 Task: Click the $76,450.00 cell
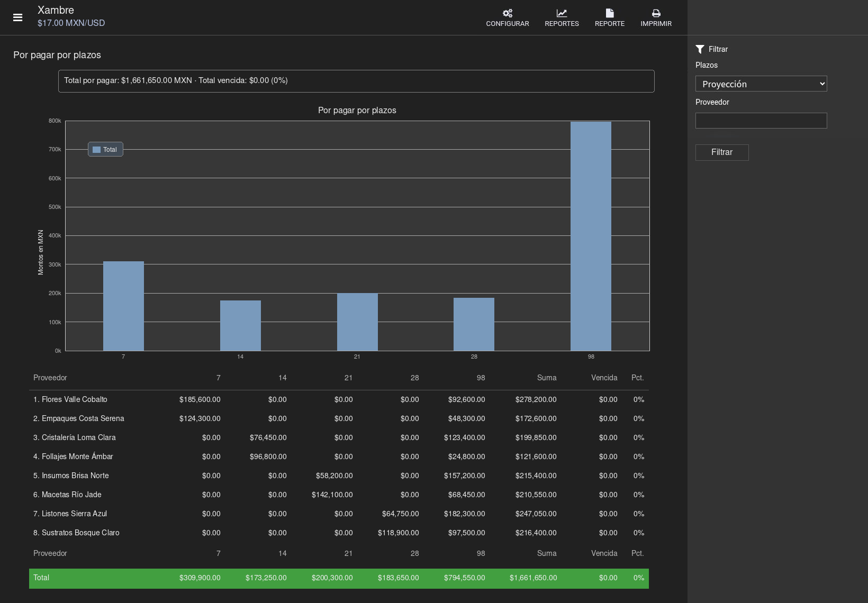(x=268, y=437)
